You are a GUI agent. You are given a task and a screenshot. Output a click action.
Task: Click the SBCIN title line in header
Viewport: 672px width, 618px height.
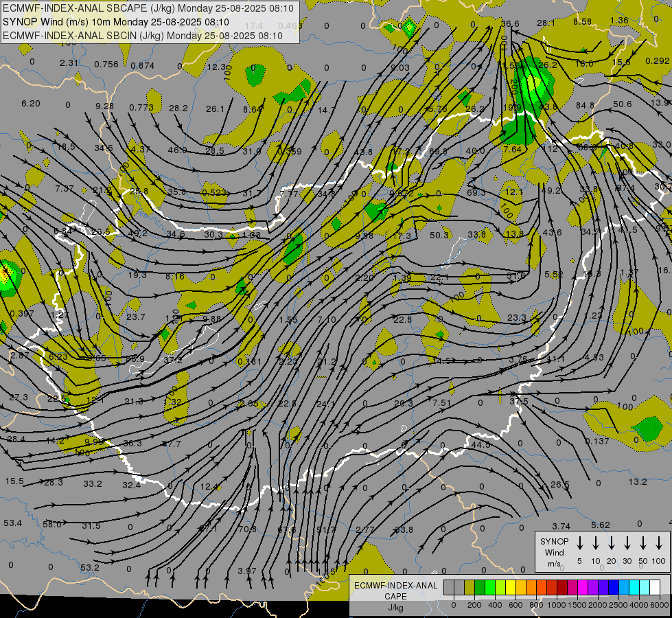click(x=143, y=36)
